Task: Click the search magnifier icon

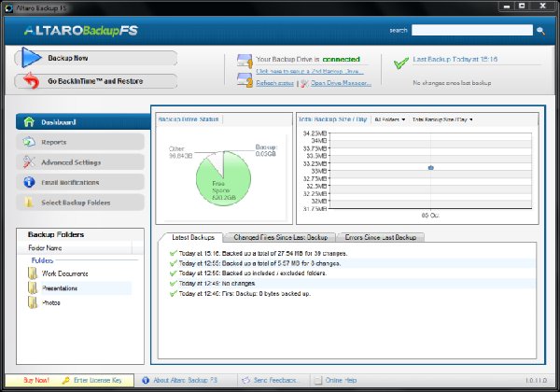Action: (x=540, y=31)
